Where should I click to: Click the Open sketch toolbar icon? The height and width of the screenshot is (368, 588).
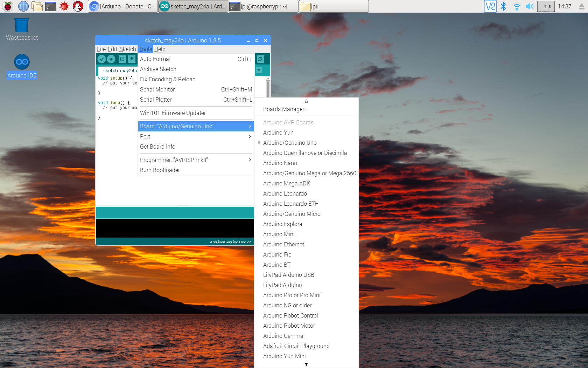132,59
